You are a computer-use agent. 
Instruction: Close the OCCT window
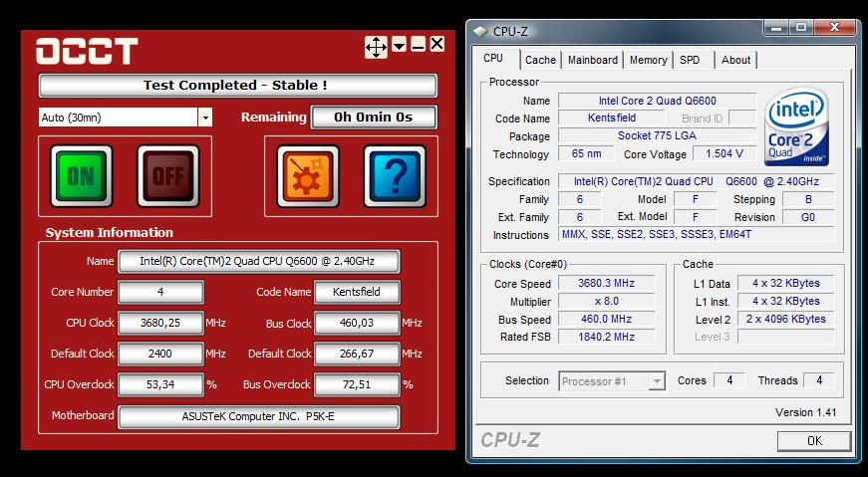tap(436, 44)
